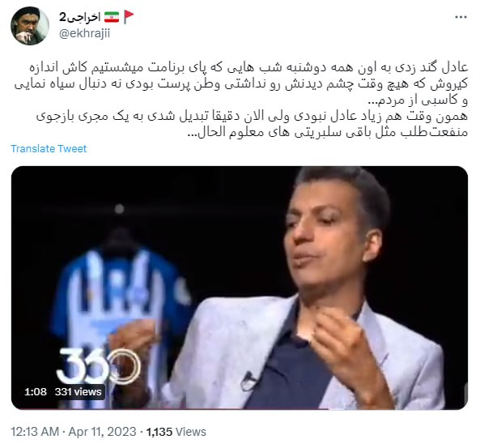The height and width of the screenshot is (448, 480).
Task: Open the 1,135 Views count
Action: (176, 432)
